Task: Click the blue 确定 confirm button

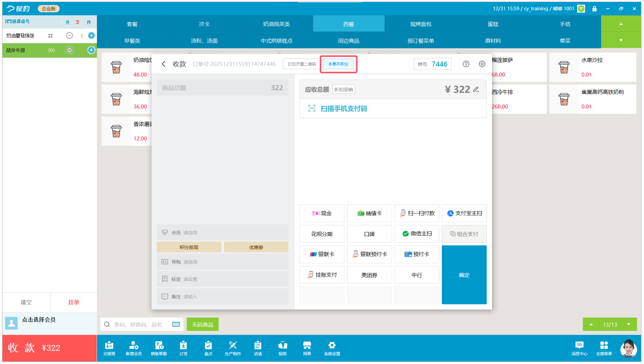Action: pos(464,275)
